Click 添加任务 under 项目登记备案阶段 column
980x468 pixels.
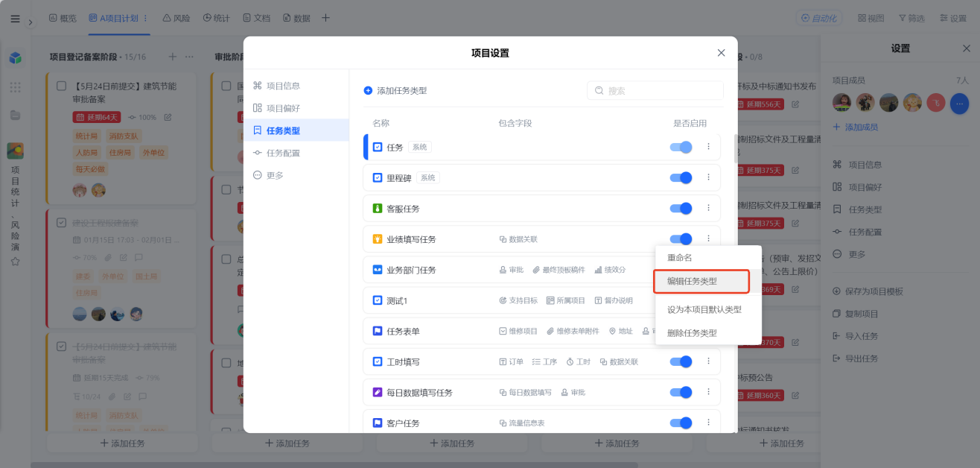click(x=122, y=443)
